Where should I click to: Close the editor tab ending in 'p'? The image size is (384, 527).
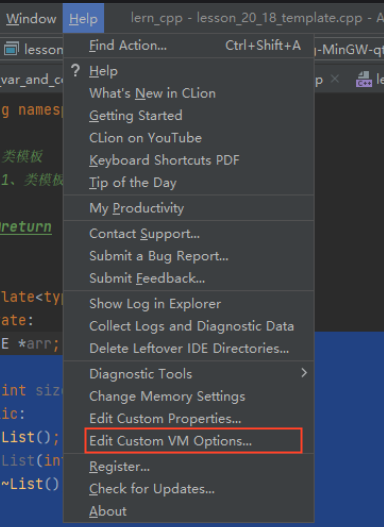pos(335,79)
